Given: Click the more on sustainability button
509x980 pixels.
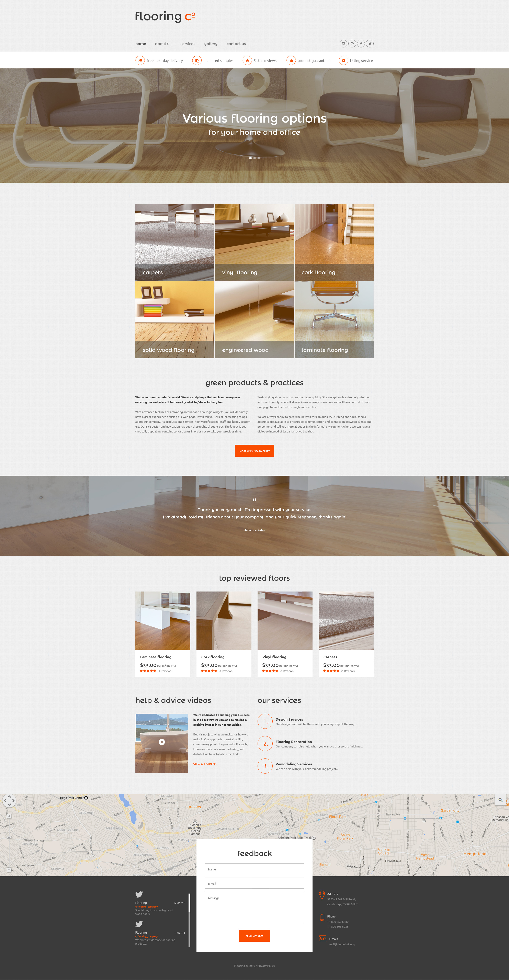Looking at the screenshot, I should [x=254, y=452].
